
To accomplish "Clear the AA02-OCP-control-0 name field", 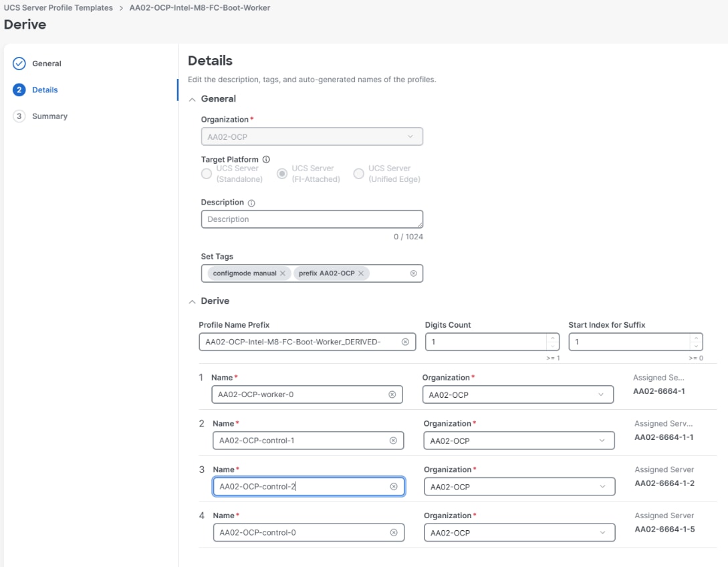I will coord(394,532).
